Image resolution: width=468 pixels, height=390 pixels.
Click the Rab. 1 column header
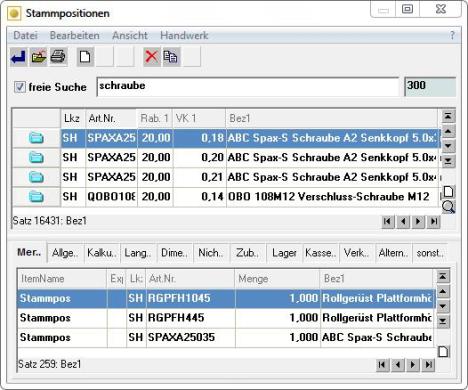[x=155, y=118]
